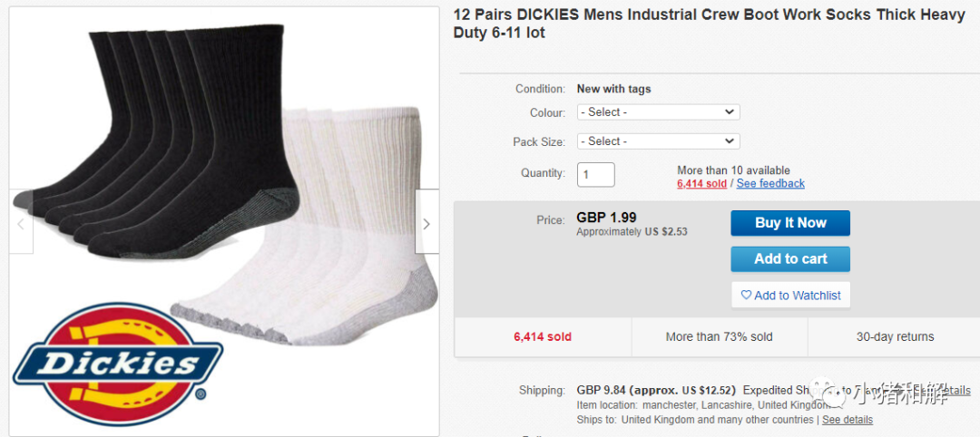Open the Colour select dropdown
The height and width of the screenshot is (437, 980).
pyautogui.click(x=658, y=112)
